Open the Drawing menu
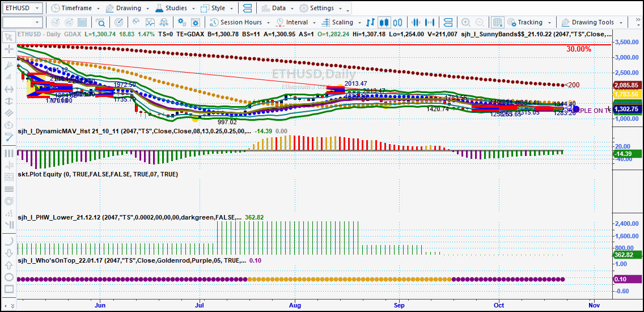This screenshot has width=644, height=312. tap(127, 8)
